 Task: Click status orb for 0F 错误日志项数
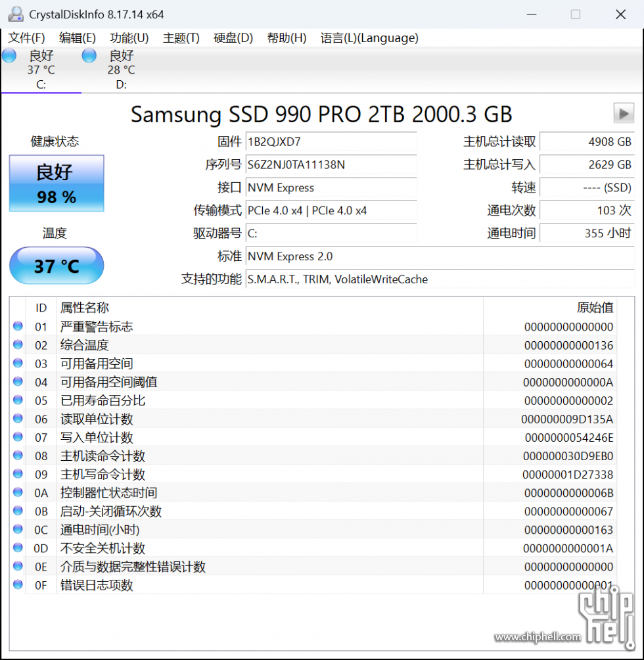click(x=18, y=584)
